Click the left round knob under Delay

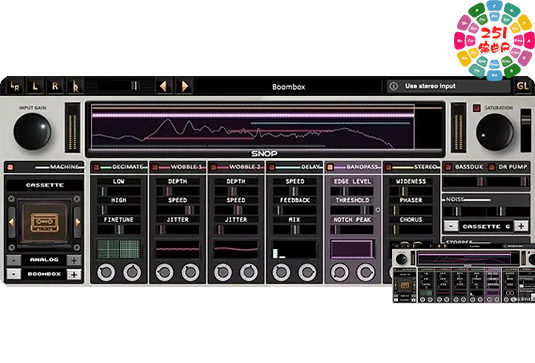click(281, 272)
